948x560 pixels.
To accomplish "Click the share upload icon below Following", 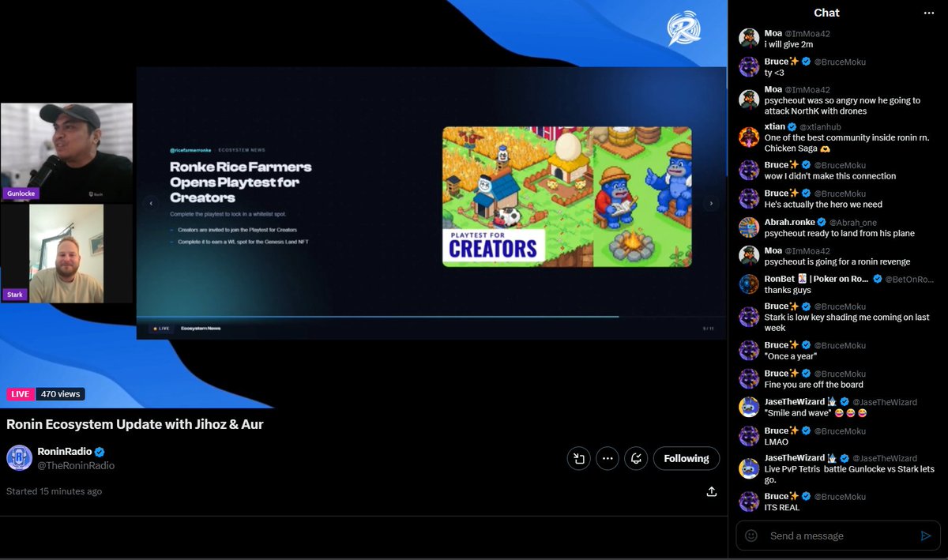I will pyautogui.click(x=711, y=491).
